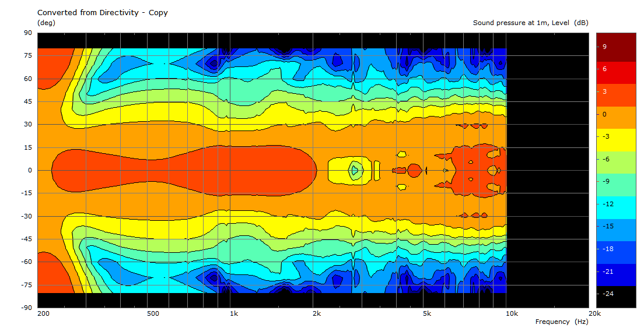This screenshot has height=328, width=644.
Task: Select the light blue -15 dB legend swatch
Action: coord(616,230)
